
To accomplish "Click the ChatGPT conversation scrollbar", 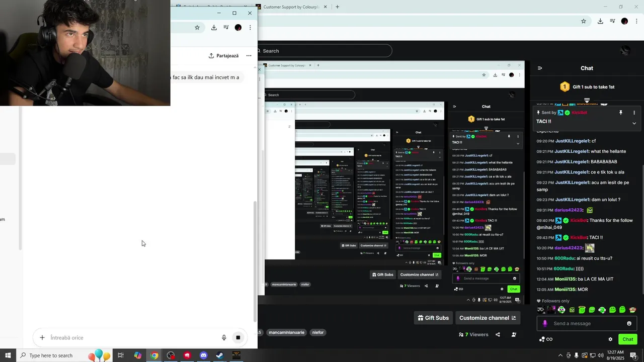I will tap(255, 261).
